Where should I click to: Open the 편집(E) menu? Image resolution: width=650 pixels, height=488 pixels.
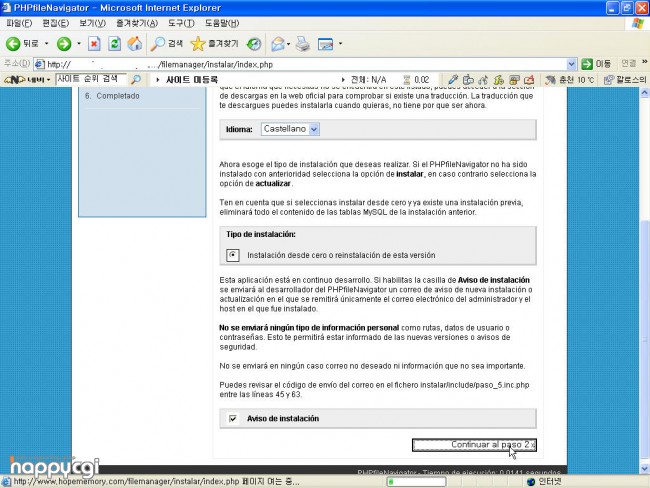click(x=56, y=23)
